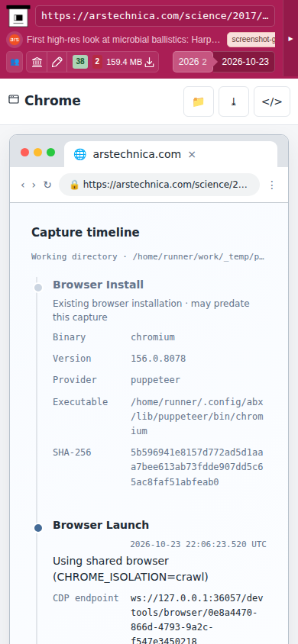
Task: Click the users icon button
Action: [15, 62]
